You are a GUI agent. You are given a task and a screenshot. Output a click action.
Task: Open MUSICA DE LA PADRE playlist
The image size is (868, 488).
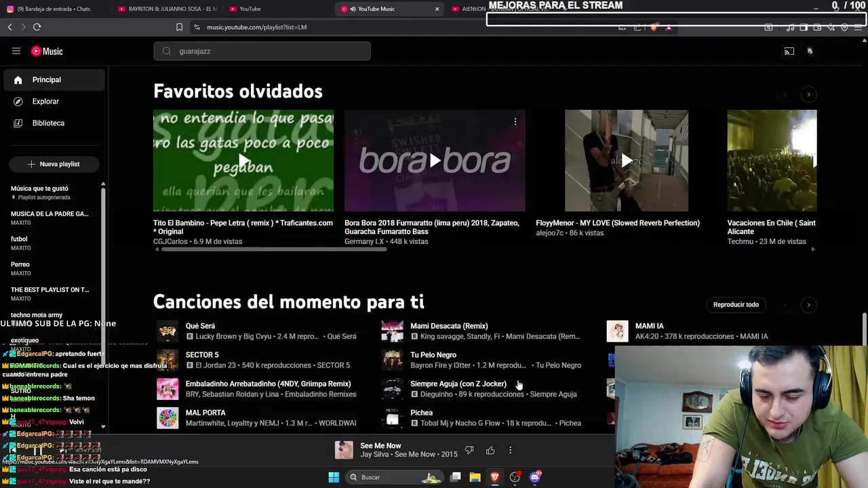pos(51,218)
